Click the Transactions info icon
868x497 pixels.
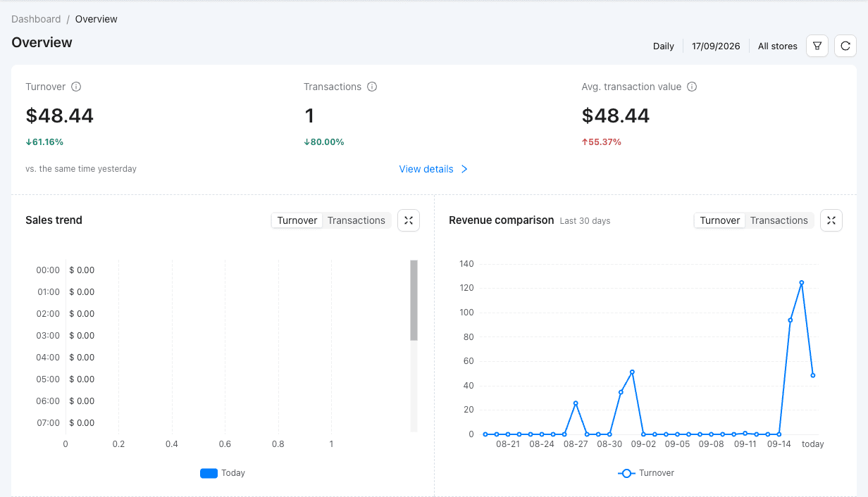[x=372, y=87]
